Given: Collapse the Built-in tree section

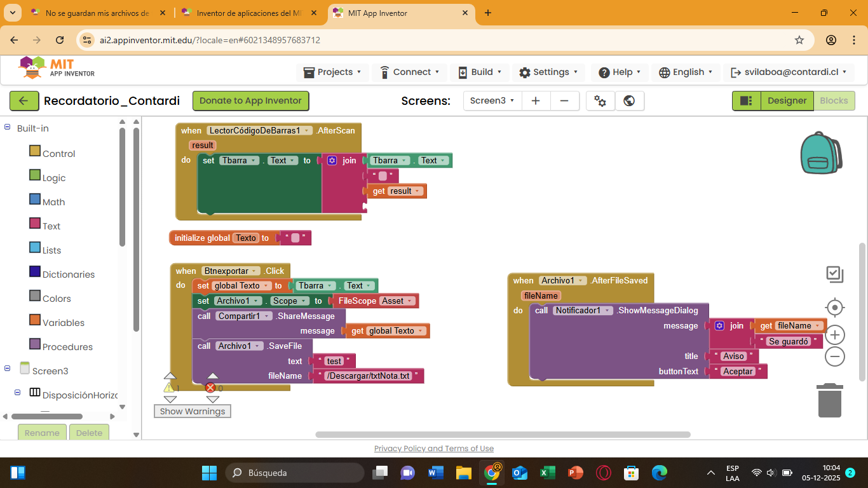Looking at the screenshot, I should 8,128.
